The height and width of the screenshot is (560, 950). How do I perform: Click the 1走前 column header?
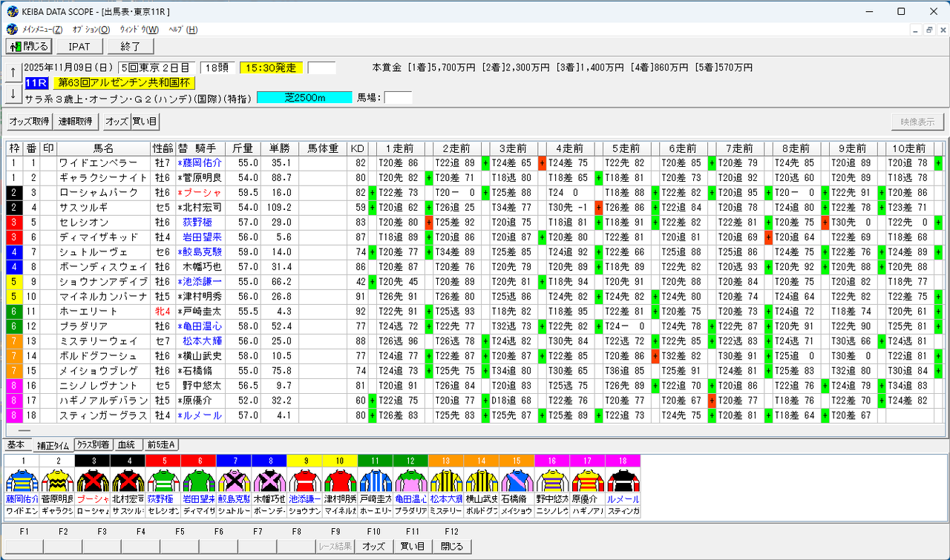click(x=400, y=148)
